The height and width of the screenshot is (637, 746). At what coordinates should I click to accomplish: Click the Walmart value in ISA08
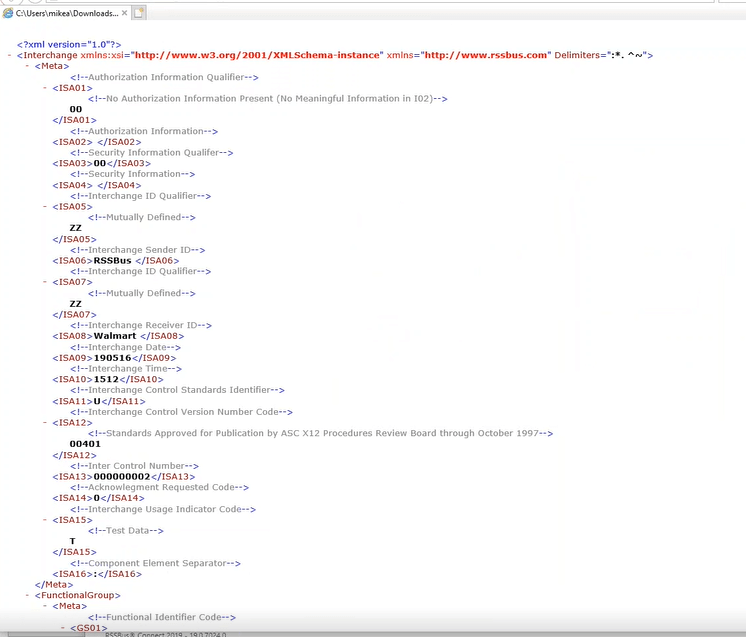coord(115,336)
